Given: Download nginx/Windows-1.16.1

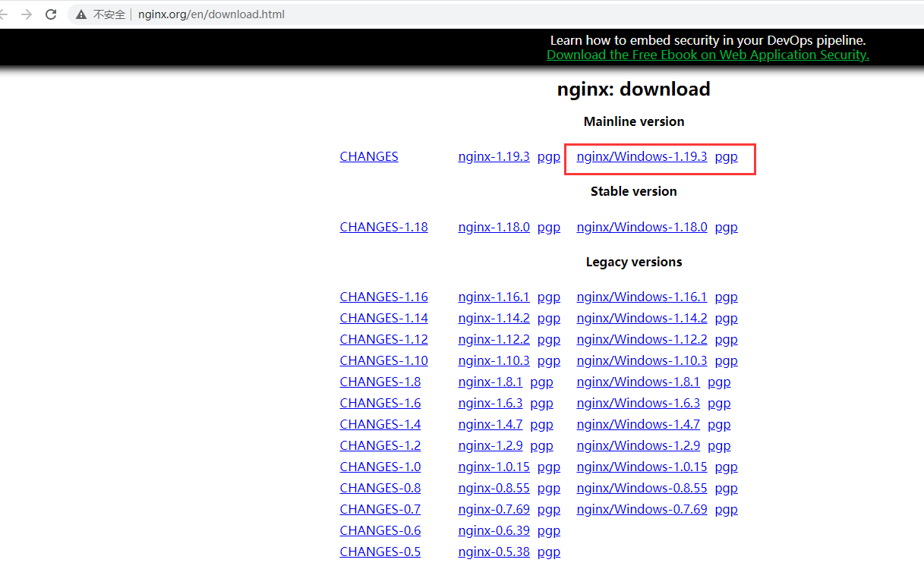Looking at the screenshot, I should tap(642, 297).
